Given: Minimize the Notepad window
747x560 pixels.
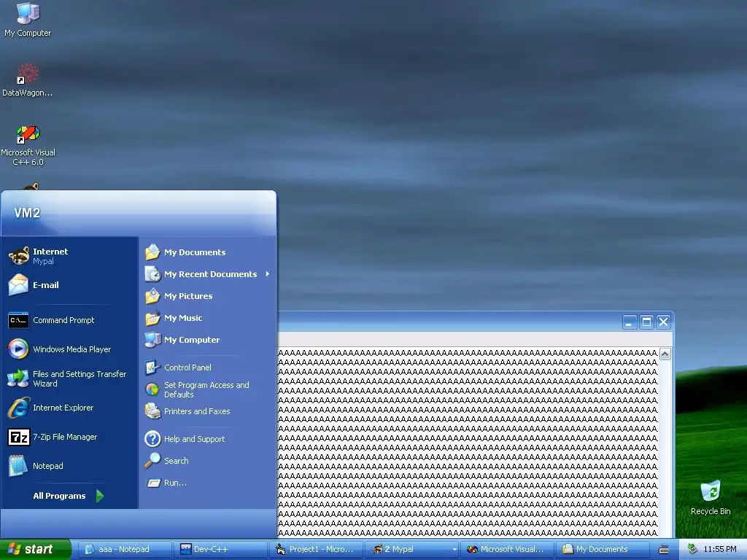Looking at the screenshot, I should pos(630,322).
